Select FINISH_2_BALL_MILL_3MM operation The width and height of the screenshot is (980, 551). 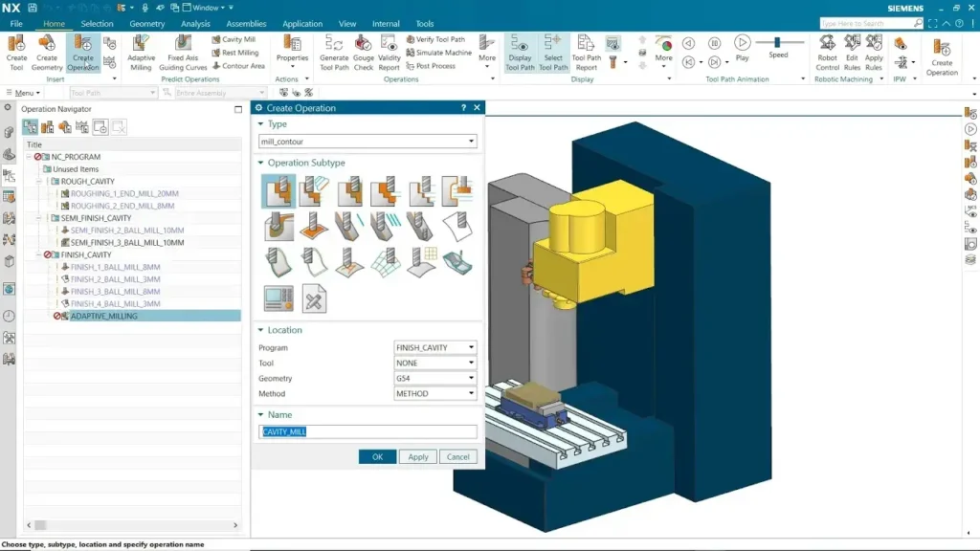(115, 279)
